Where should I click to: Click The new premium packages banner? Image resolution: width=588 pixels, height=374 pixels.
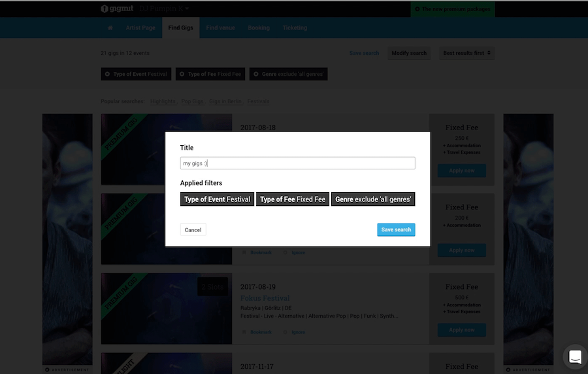453,9
